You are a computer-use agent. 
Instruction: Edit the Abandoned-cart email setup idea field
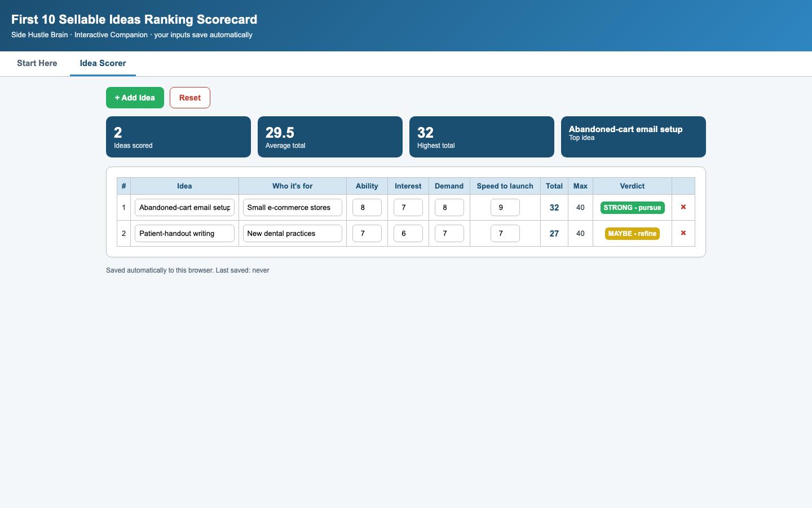coord(184,207)
